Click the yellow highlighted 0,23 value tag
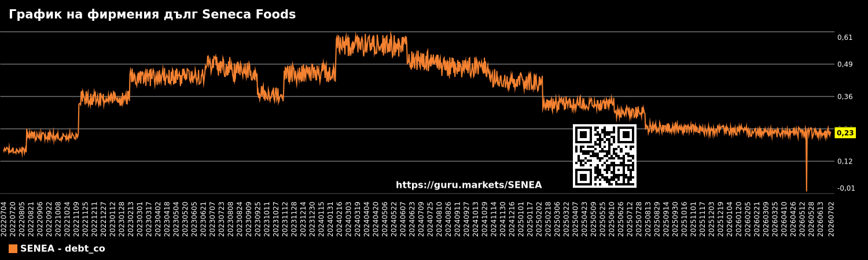The height and width of the screenshot is (260, 868). point(845,133)
